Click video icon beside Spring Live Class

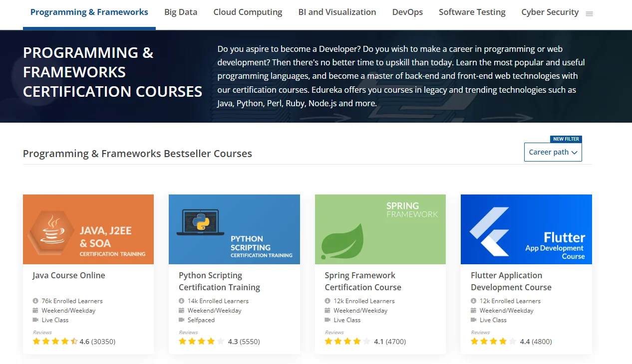point(327,320)
